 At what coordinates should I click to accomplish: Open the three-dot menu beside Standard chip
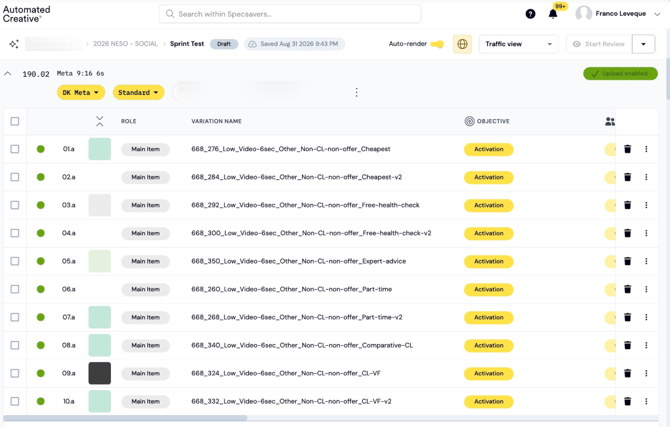click(x=356, y=92)
